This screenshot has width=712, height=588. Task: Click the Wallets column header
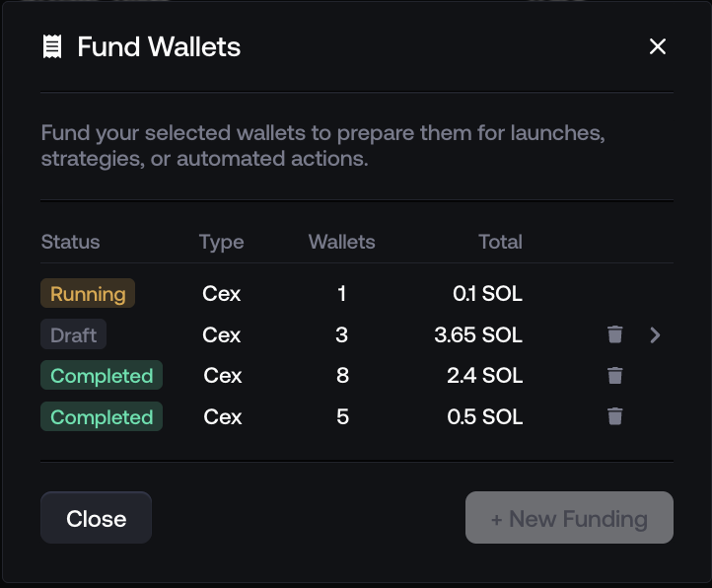pos(341,242)
